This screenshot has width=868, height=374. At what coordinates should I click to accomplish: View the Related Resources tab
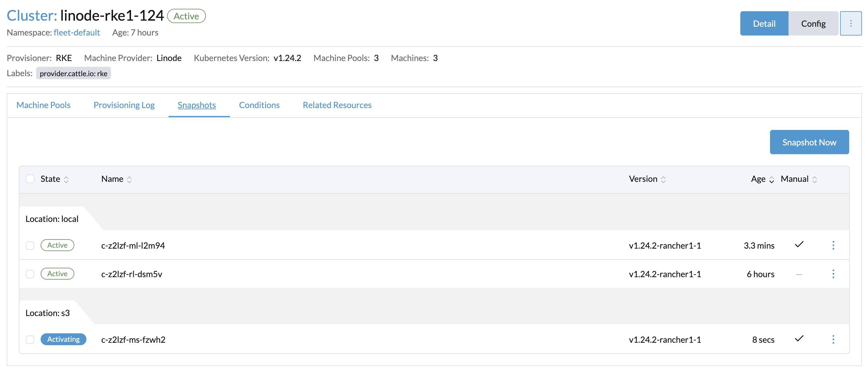[x=337, y=105]
